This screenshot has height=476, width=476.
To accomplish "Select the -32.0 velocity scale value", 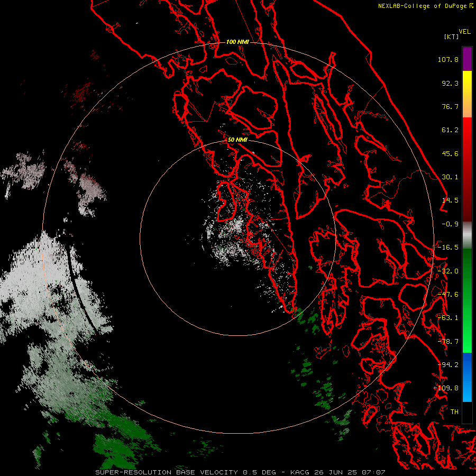I will 448,271.
